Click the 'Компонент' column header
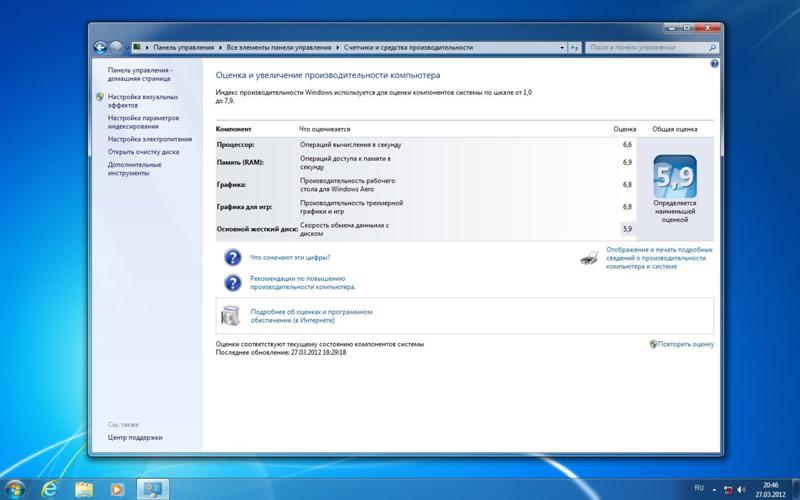This screenshot has width=800, height=500. pyautogui.click(x=234, y=130)
